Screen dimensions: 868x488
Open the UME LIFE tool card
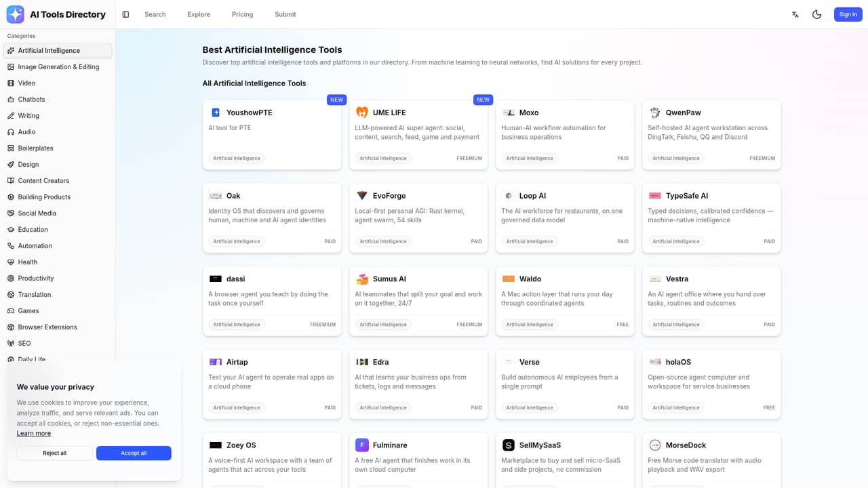[418, 135]
